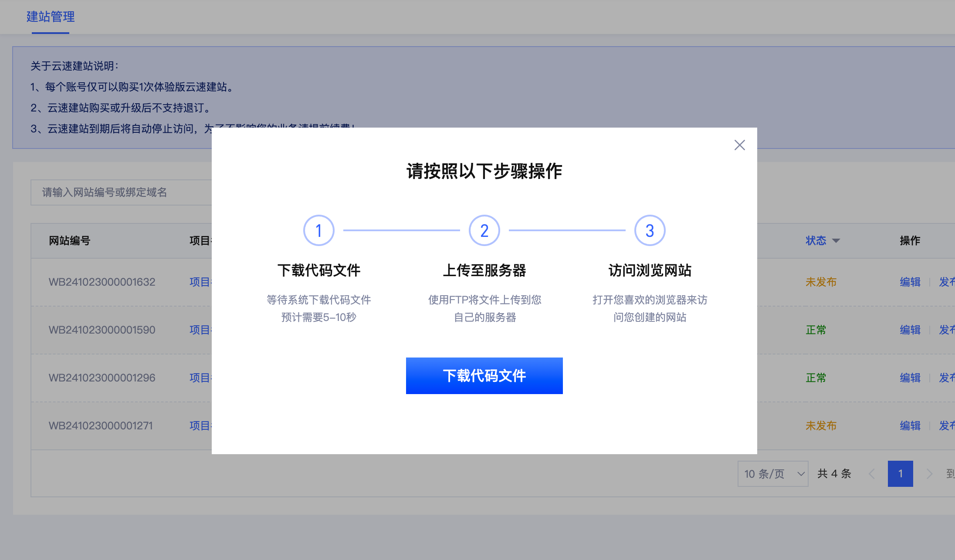Close the step instructions dialog

click(739, 145)
